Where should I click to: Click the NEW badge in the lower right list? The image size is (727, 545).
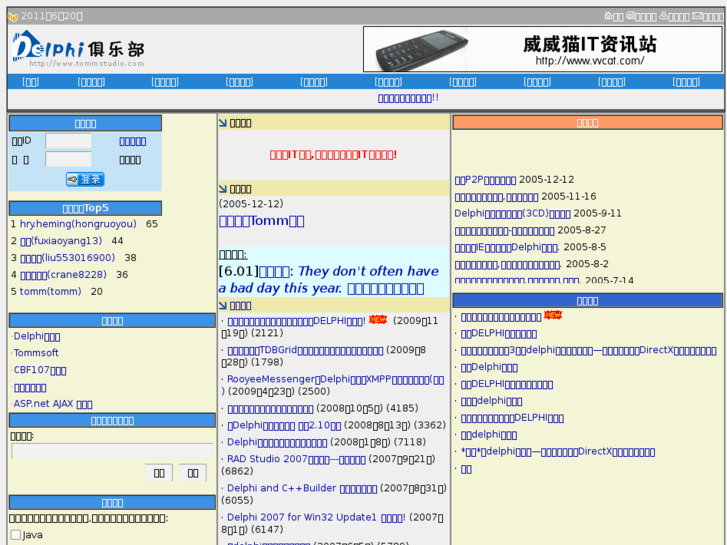tap(553, 315)
